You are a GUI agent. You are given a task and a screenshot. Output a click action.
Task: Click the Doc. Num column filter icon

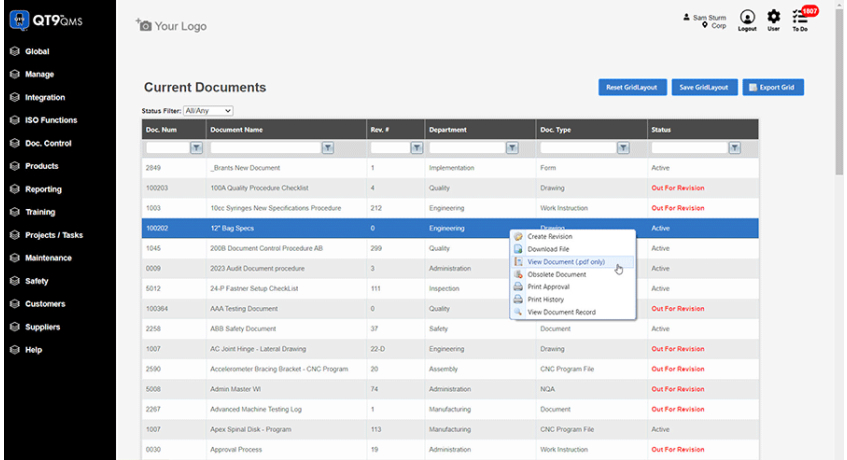pos(196,148)
